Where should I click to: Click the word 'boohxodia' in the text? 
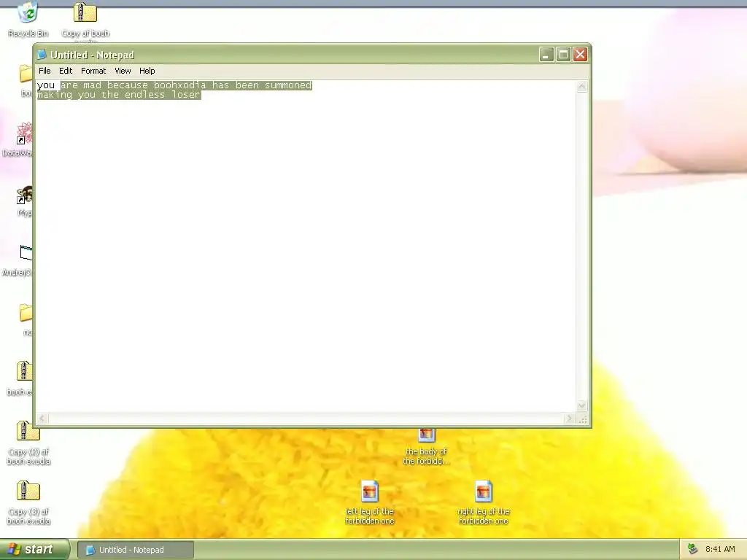pyautogui.click(x=179, y=85)
